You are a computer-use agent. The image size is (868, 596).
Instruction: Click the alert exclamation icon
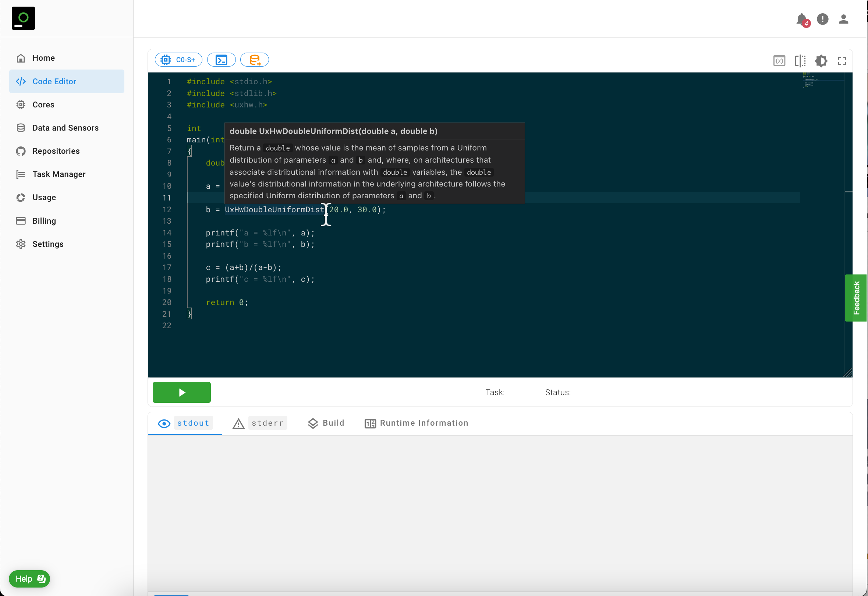[822, 19]
